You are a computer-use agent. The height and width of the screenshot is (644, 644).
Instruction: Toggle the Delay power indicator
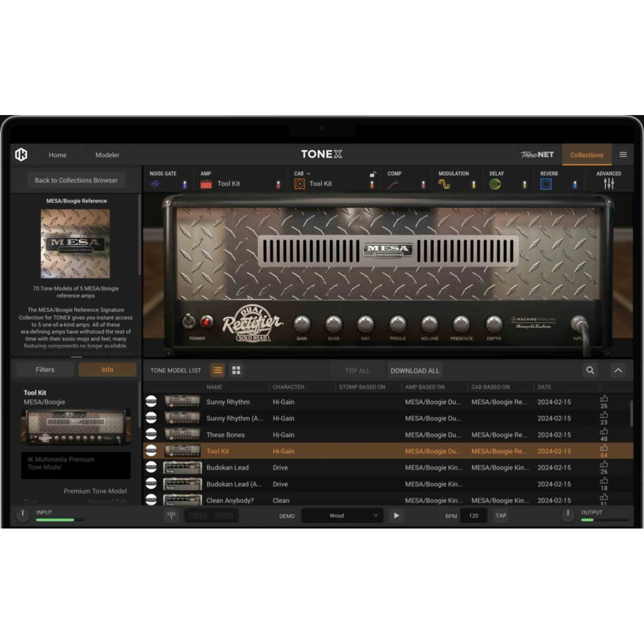[x=524, y=185]
